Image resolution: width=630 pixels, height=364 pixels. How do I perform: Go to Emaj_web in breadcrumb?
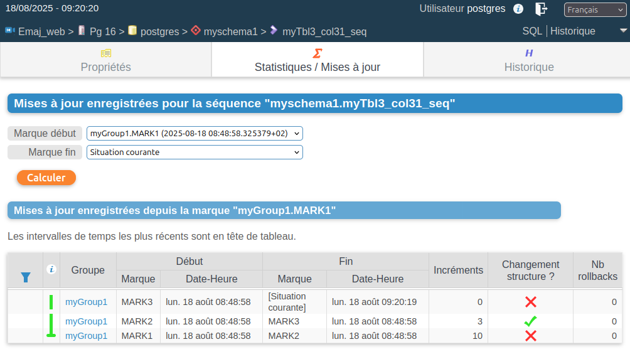41,32
